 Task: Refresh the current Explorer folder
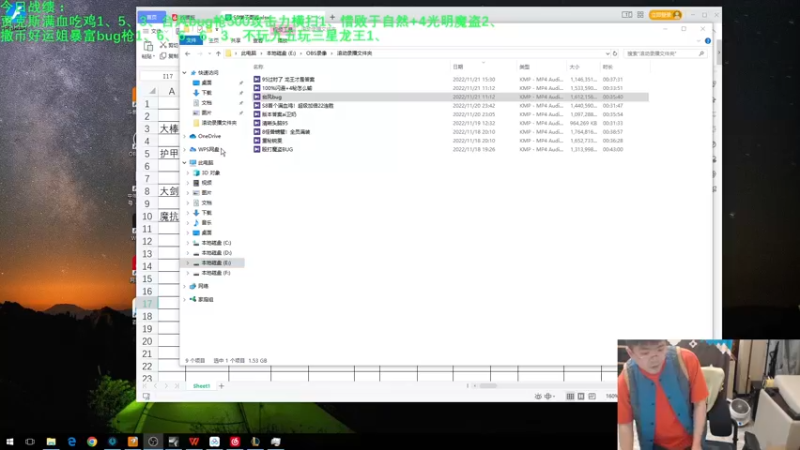tap(615, 54)
